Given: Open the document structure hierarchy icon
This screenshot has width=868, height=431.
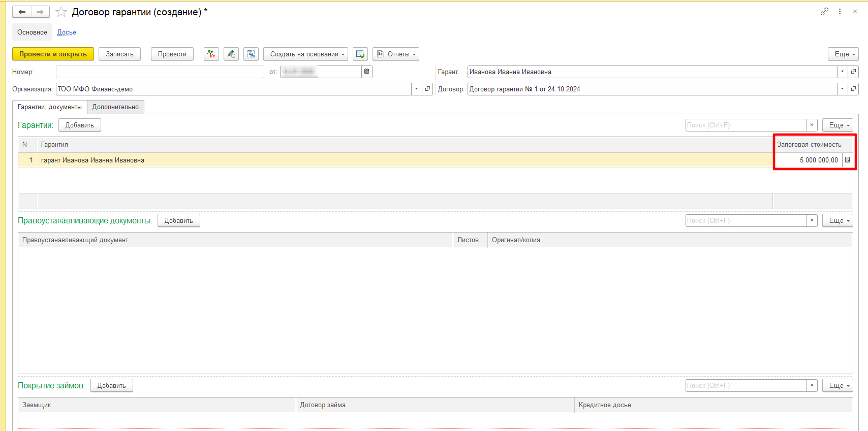Looking at the screenshot, I should click(251, 54).
